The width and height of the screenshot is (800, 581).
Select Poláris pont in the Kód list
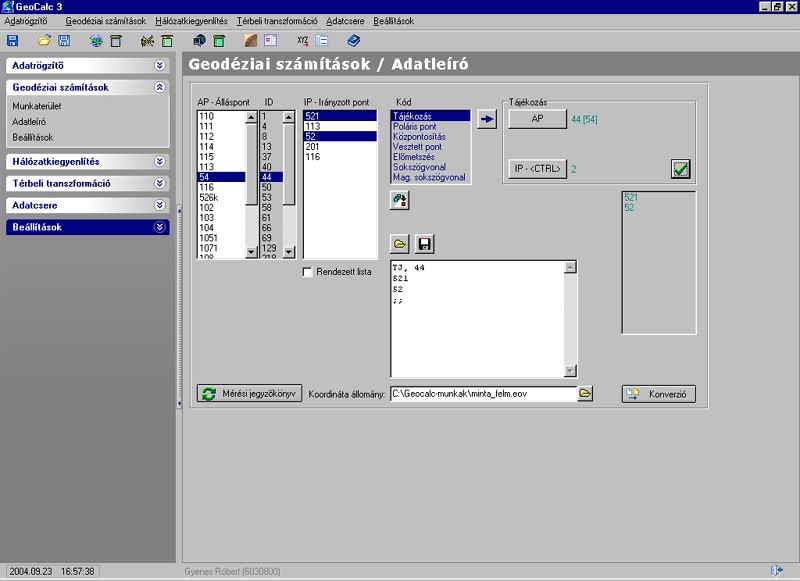[x=430, y=127]
